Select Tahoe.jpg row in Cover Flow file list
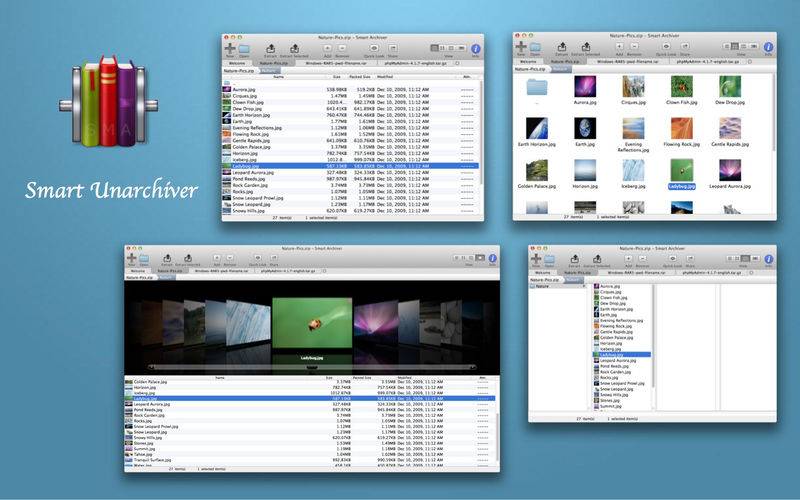This screenshot has height=500, width=800. click(309, 454)
